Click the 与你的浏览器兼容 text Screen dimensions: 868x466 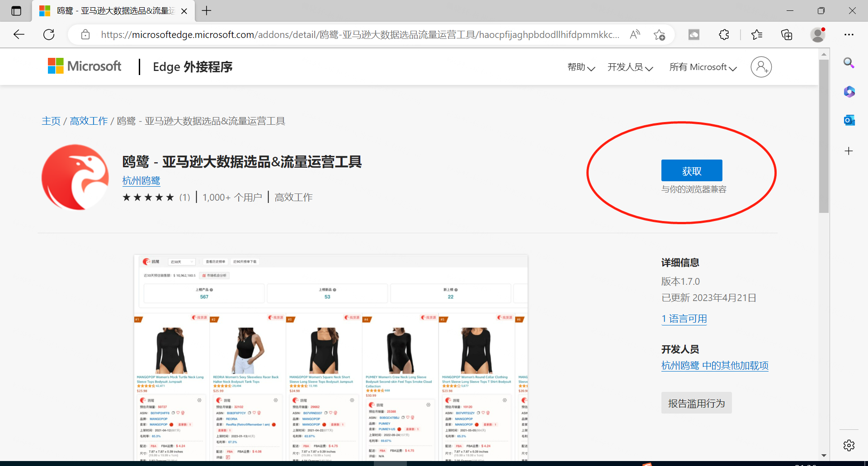pos(693,189)
